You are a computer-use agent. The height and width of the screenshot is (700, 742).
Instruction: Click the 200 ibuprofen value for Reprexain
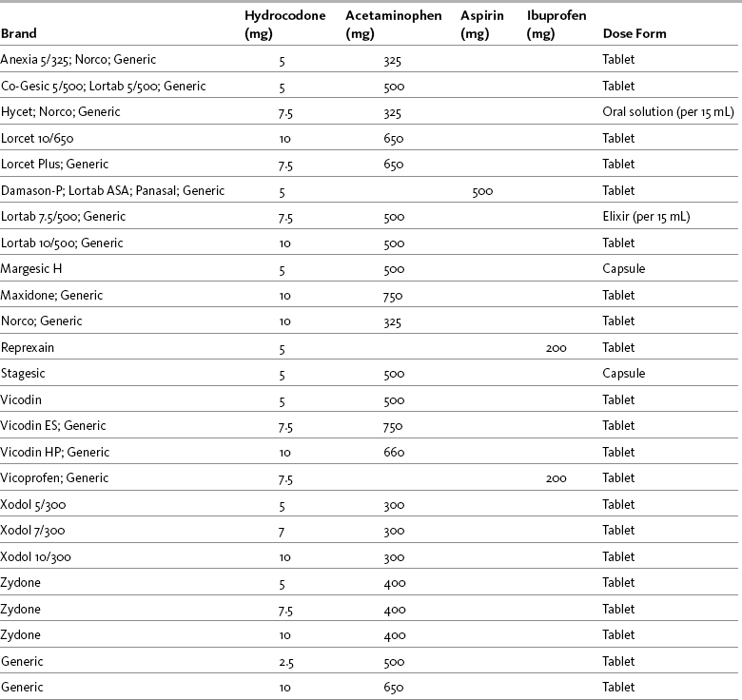[556, 348]
